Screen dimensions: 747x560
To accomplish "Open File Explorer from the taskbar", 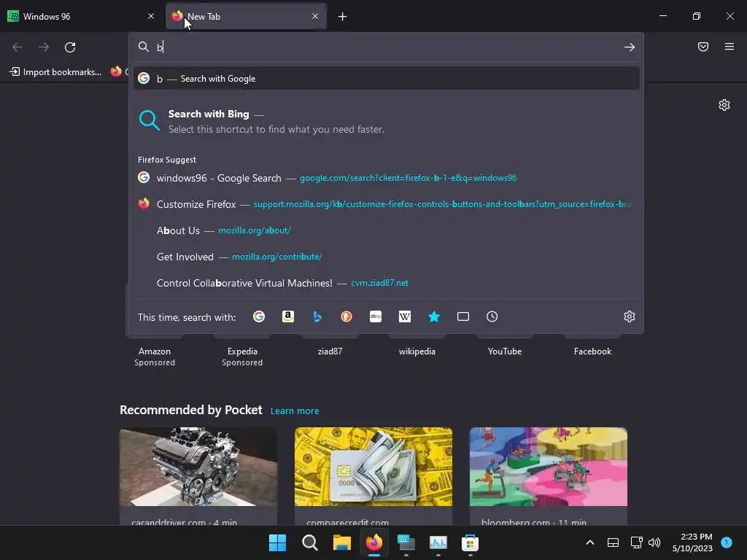I will pos(341,542).
